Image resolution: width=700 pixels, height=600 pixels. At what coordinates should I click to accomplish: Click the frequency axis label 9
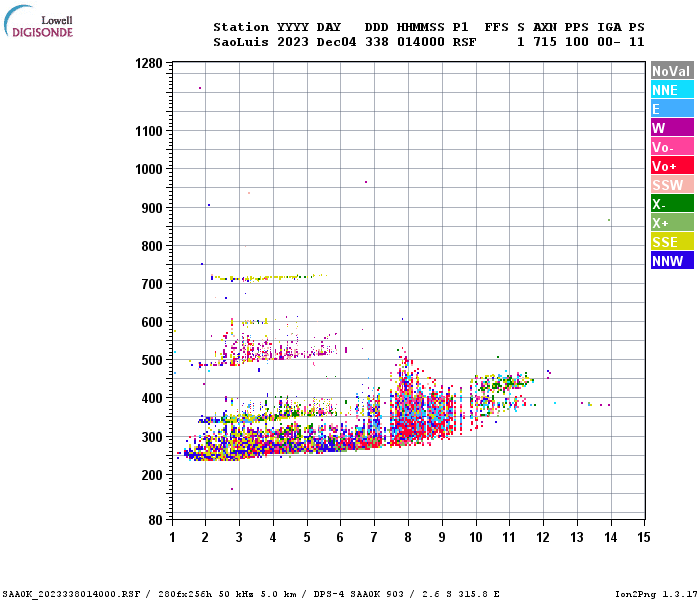442,537
